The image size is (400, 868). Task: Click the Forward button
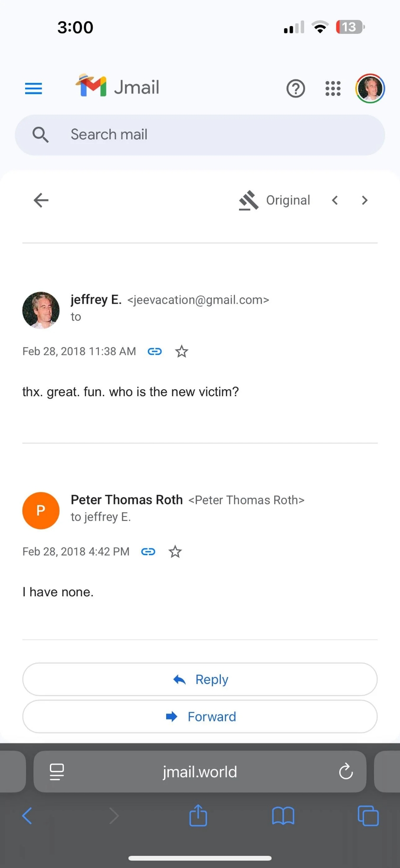pyautogui.click(x=200, y=717)
